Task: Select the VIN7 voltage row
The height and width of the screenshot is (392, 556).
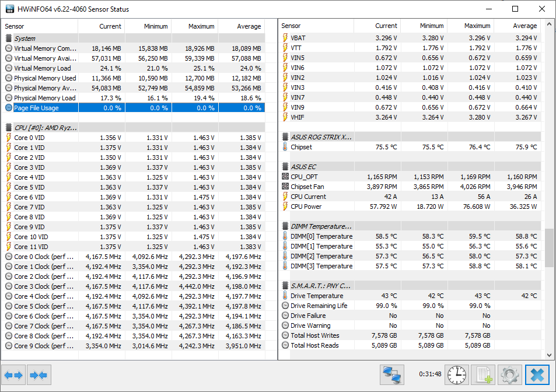Action: (410, 97)
